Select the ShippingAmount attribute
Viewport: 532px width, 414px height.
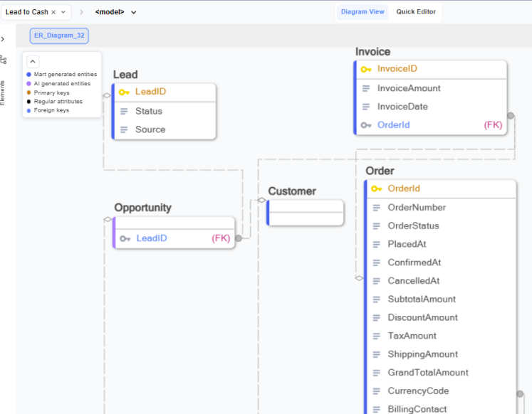[x=423, y=354]
